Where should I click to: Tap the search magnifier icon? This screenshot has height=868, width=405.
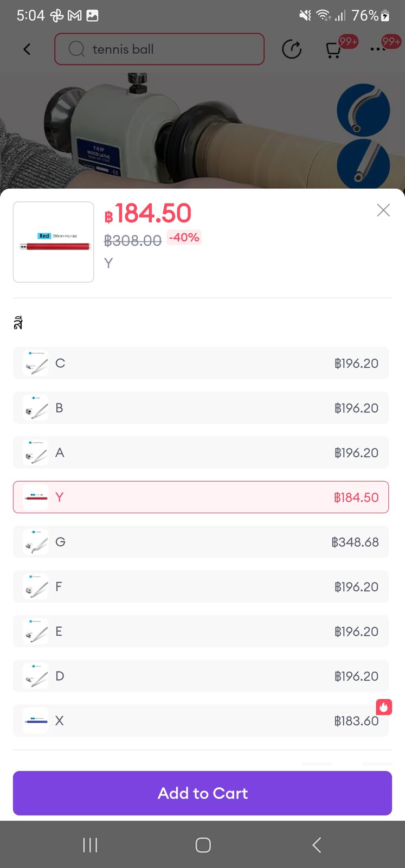(x=76, y=49)
